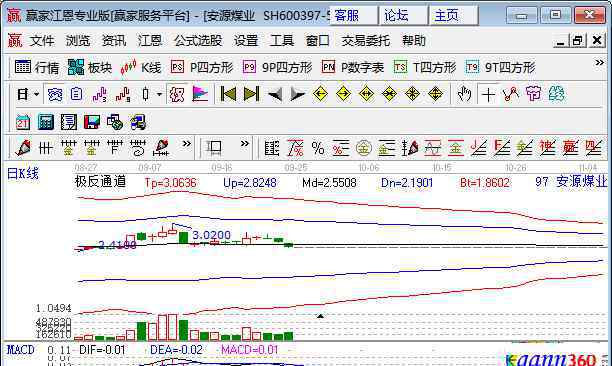
Task: Click the 主页 button in title bar
Action: pos(453,16)
